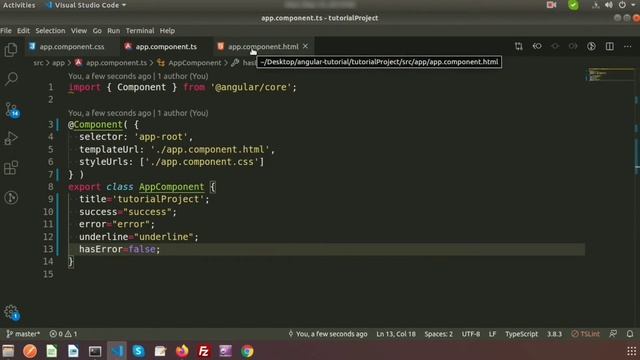The image size is (640, 360).
Task: Open the Go menu
Action: point(97,31)
